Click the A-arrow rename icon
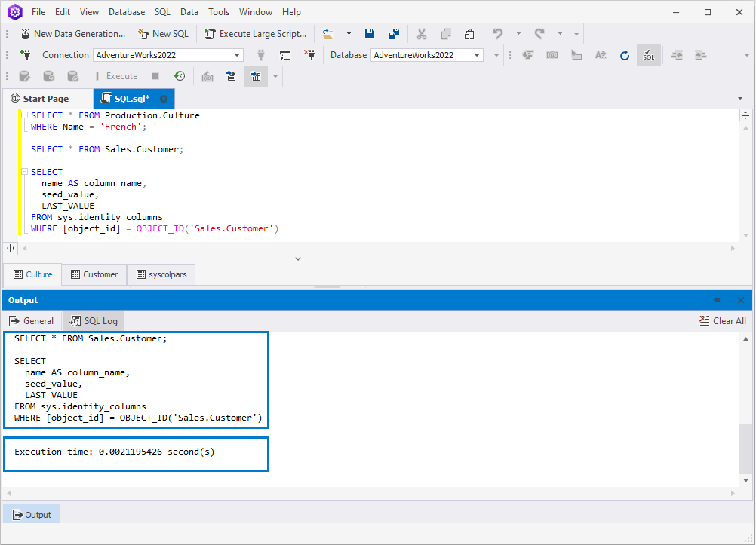756x545 pixels. [601, 55]
